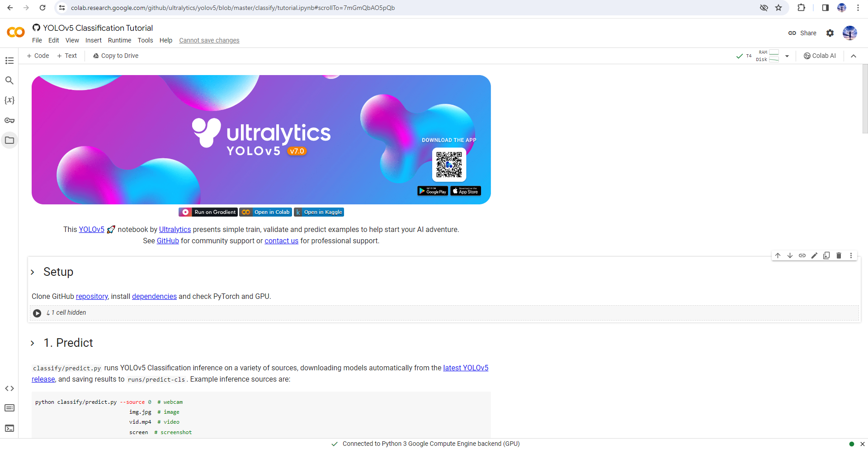Image resolution: width=868 pixels, height=449 pixels.
Task: Open the Secrets key panel
Action: point(9,120)
